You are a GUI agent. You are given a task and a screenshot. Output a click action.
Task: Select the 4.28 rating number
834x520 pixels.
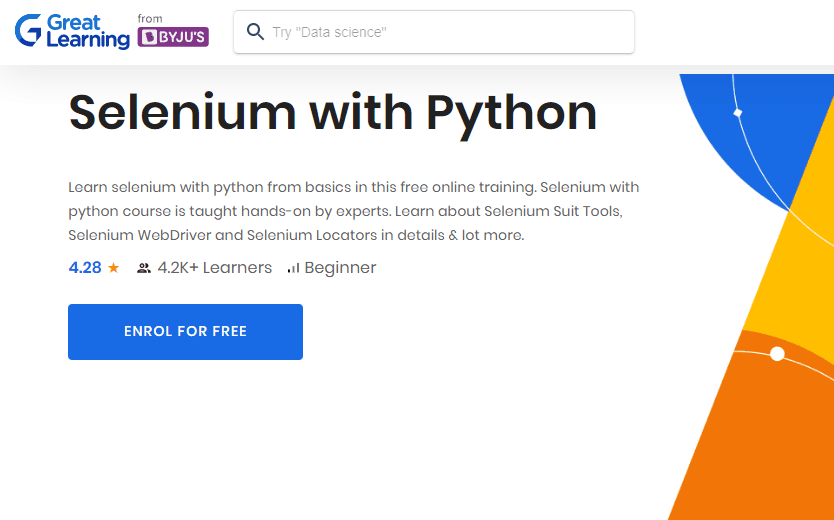point(85,268)
